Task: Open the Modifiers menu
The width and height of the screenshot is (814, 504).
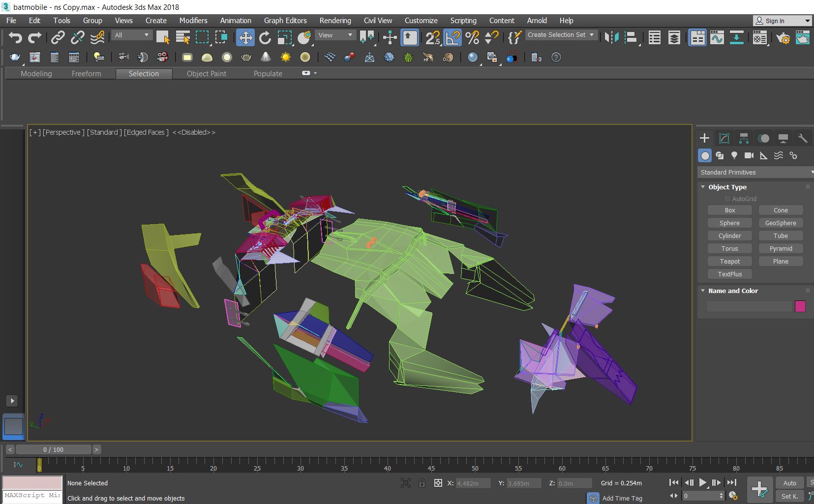Action: point(193,21)
